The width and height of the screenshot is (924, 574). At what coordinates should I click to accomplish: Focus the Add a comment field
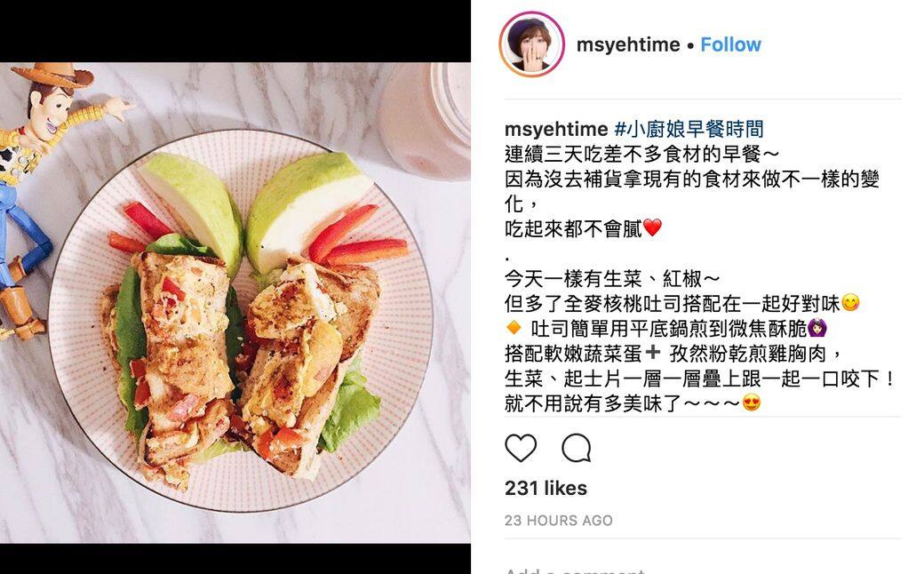(703, 570)
